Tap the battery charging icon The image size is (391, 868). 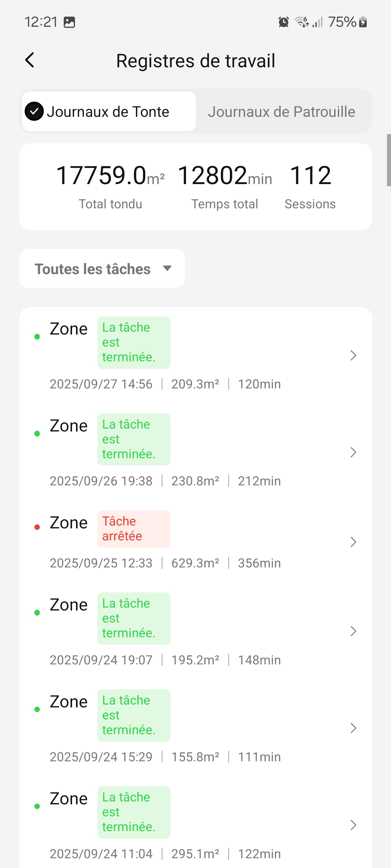[x=363, y=22]
